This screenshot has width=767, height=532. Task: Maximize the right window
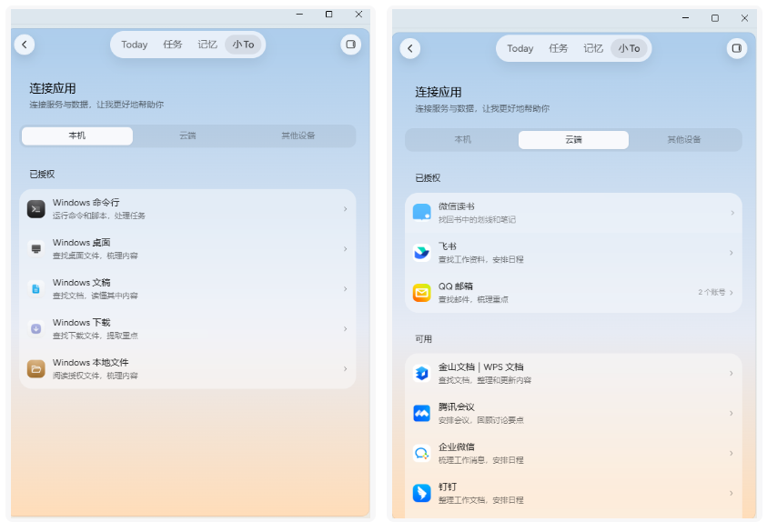[x=714, y=18]
